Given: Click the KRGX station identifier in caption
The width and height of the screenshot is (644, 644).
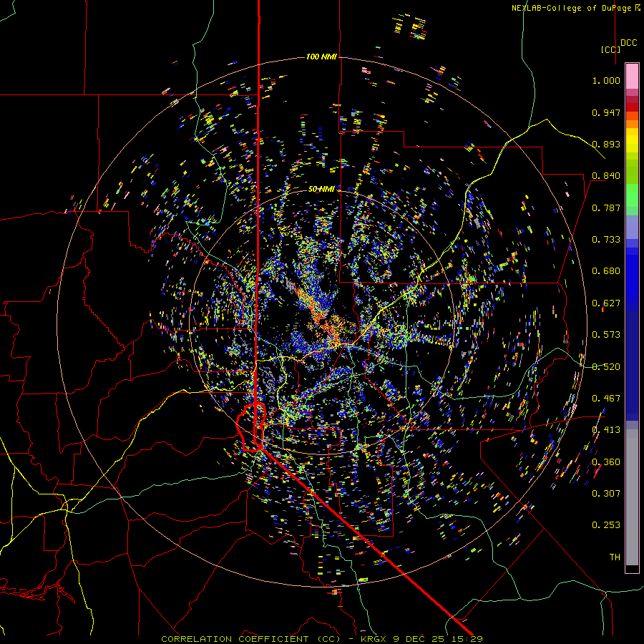Looking at the screenshot, I should click(x=374, y=639).
